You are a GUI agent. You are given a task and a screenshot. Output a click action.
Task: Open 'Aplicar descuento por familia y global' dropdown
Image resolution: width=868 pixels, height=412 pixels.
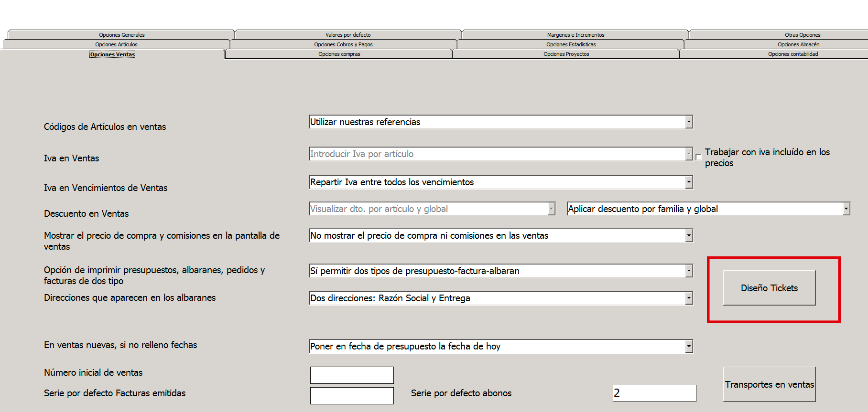[846, 209]
